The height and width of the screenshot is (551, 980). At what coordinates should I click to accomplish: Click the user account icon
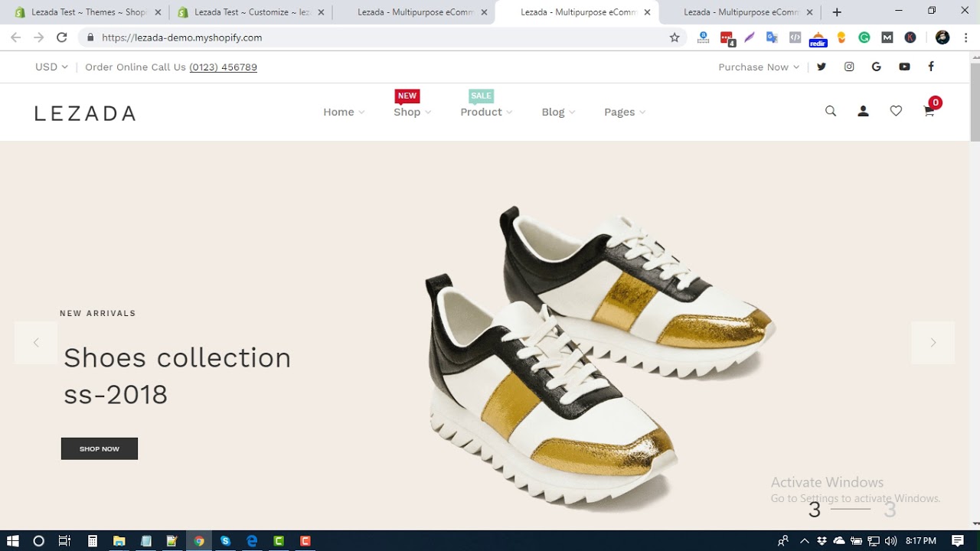pos(863,112)
